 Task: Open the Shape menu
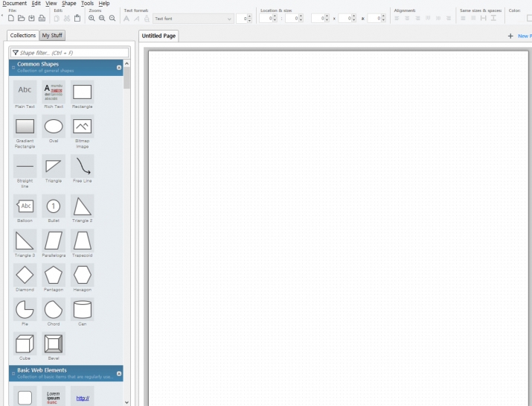pyautogui.click(x=69, y=4)
